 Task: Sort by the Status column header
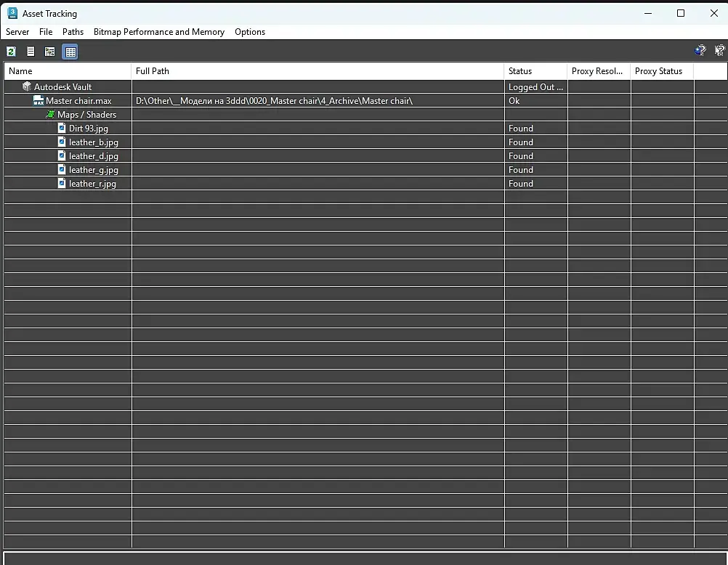point(535,71)
